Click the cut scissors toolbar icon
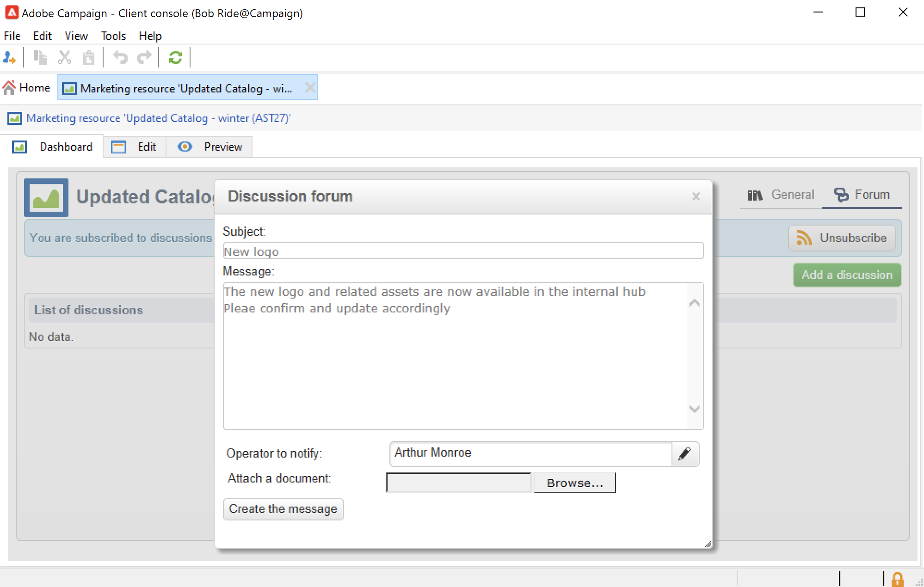Viewport: 924px width, 587px height. [64, 57]
